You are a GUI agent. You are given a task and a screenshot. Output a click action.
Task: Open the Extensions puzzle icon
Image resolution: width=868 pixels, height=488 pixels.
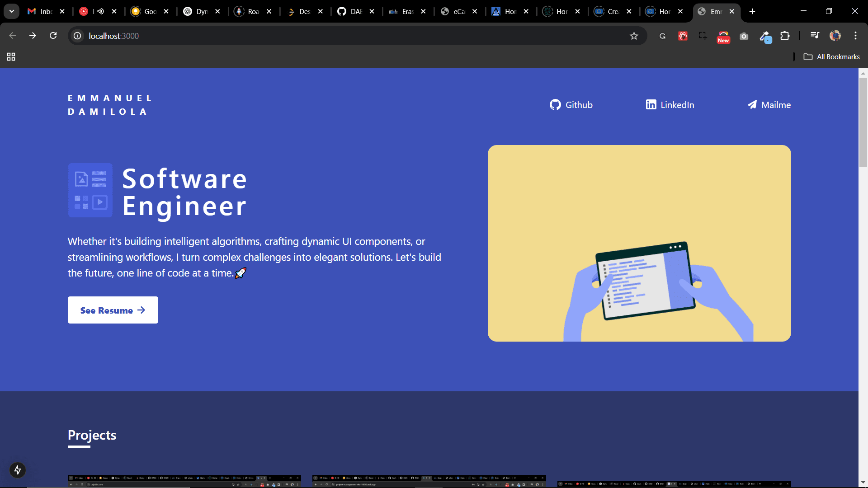[x=785, y=36]
